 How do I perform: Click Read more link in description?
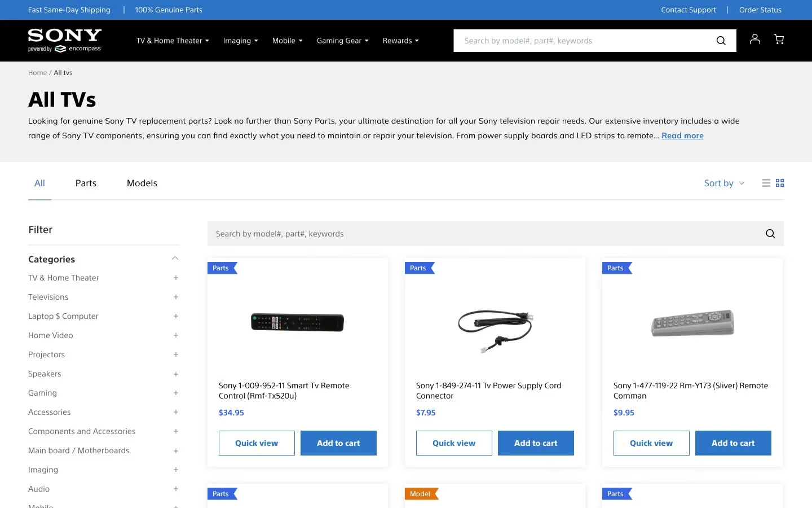(682, 135)
